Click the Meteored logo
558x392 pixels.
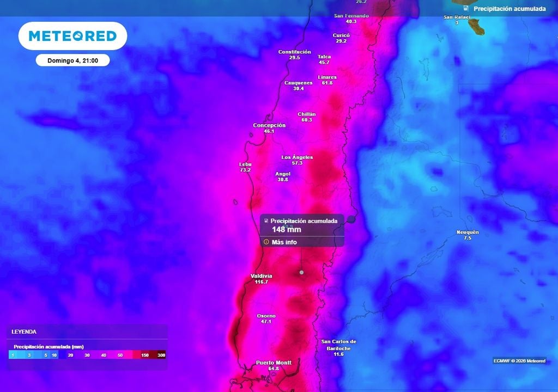pyautogui.click(x=72, y=36)
